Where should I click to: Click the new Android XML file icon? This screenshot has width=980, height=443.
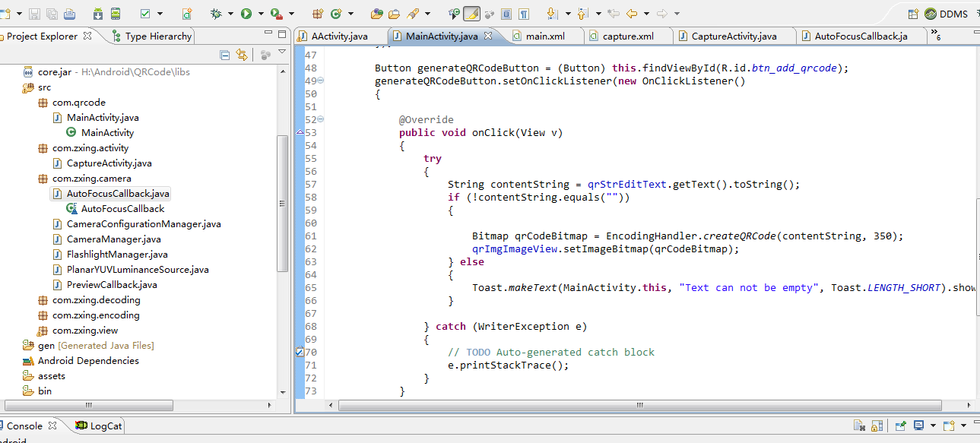pyautogui.click(x=187, y=14)
